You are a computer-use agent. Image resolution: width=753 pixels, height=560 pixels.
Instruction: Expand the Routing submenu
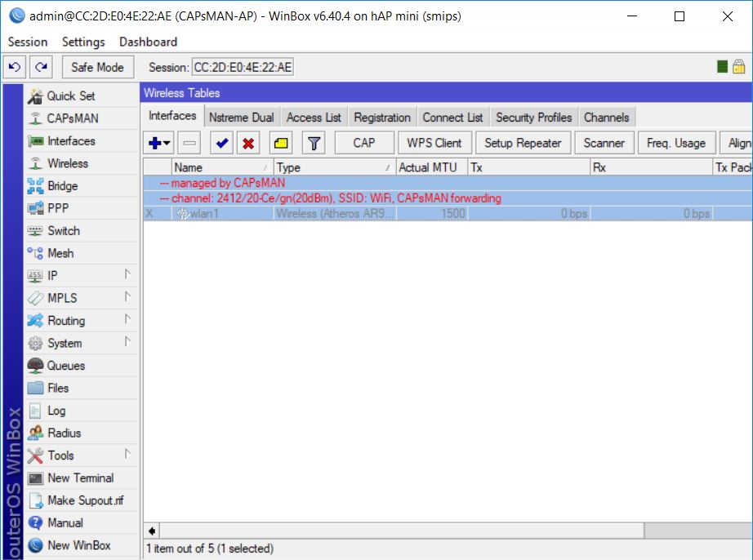[x=127, y=319]
